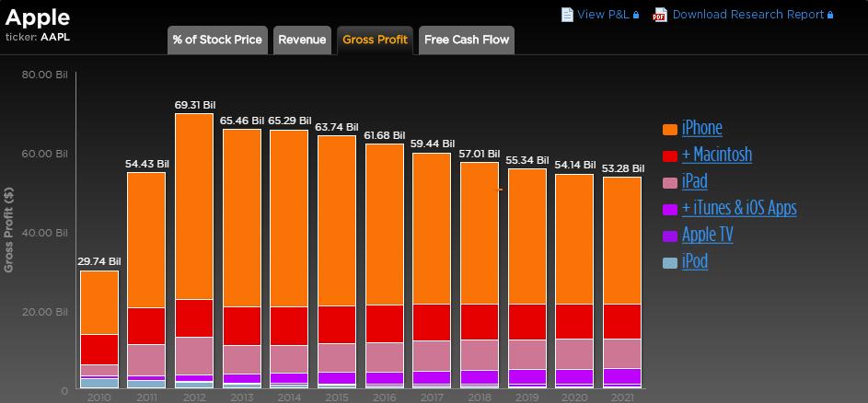Click the 2012 bar's orange iPhone segment
Image resolution: width=868 pixels, height=403 pixels.
tap(194, 206)
